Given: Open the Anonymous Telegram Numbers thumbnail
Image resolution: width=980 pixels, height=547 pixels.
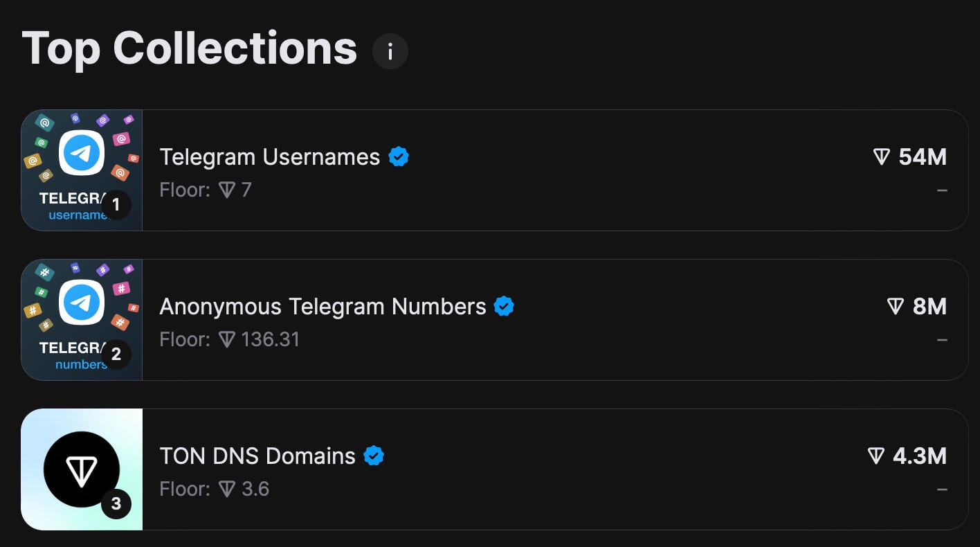Looking at the screenshot, I should [x=82, y=320].
